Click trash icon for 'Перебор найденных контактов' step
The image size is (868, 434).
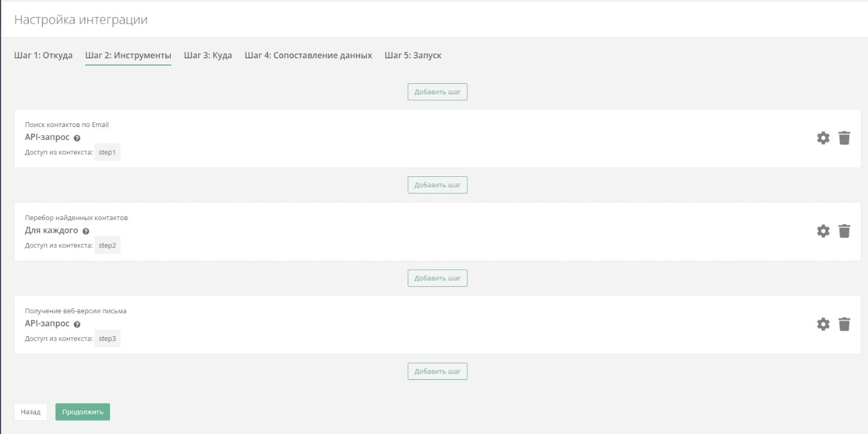[844, 231]
